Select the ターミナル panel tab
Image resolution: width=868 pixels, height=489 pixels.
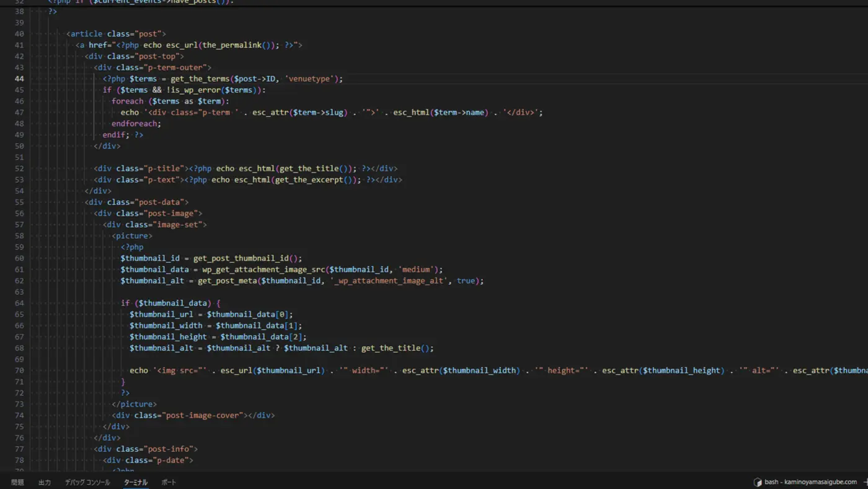click(136, 482)
